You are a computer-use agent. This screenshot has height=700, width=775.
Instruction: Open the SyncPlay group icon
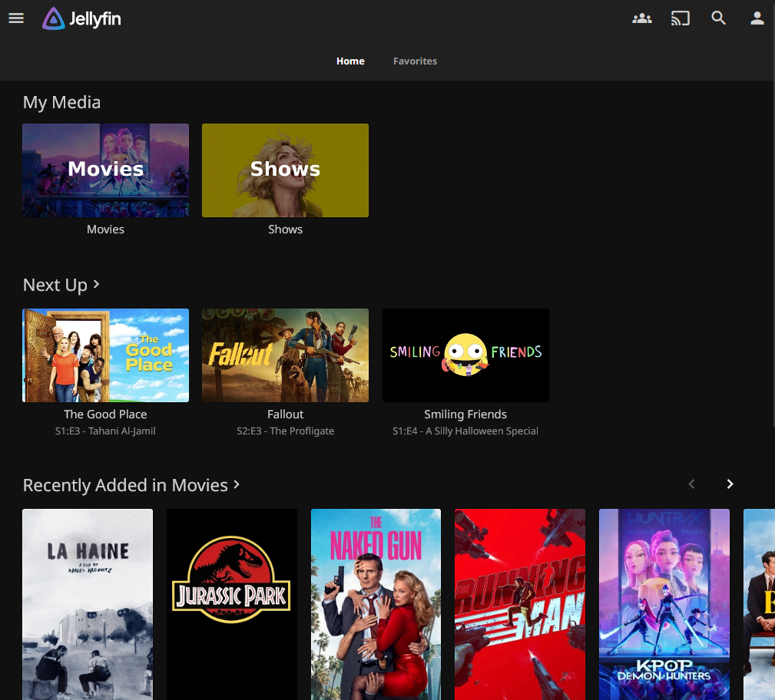tap(641, 18)
